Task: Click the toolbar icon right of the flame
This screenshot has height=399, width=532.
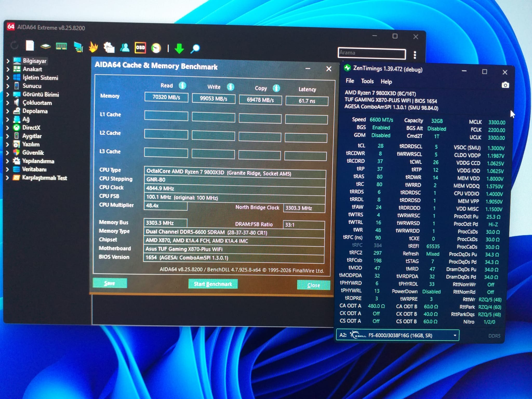Action: coord(109,48)
